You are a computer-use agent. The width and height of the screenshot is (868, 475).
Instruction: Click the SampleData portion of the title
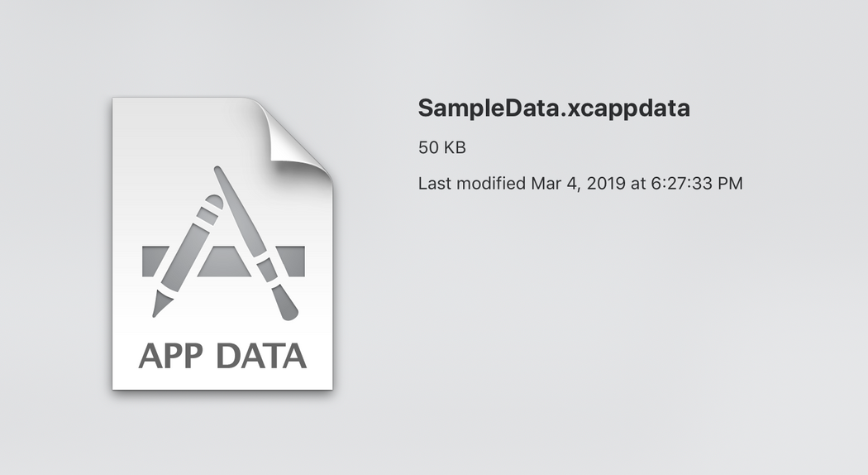point(489,108)
